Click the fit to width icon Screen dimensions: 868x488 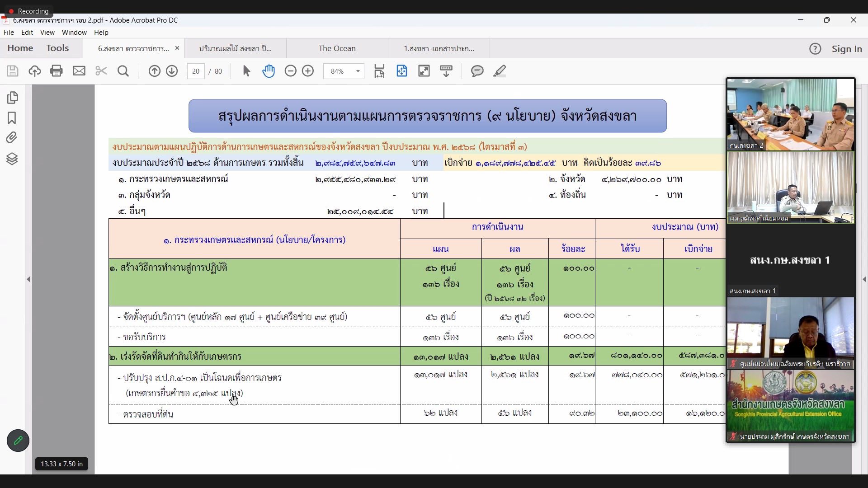click(402, 71)
